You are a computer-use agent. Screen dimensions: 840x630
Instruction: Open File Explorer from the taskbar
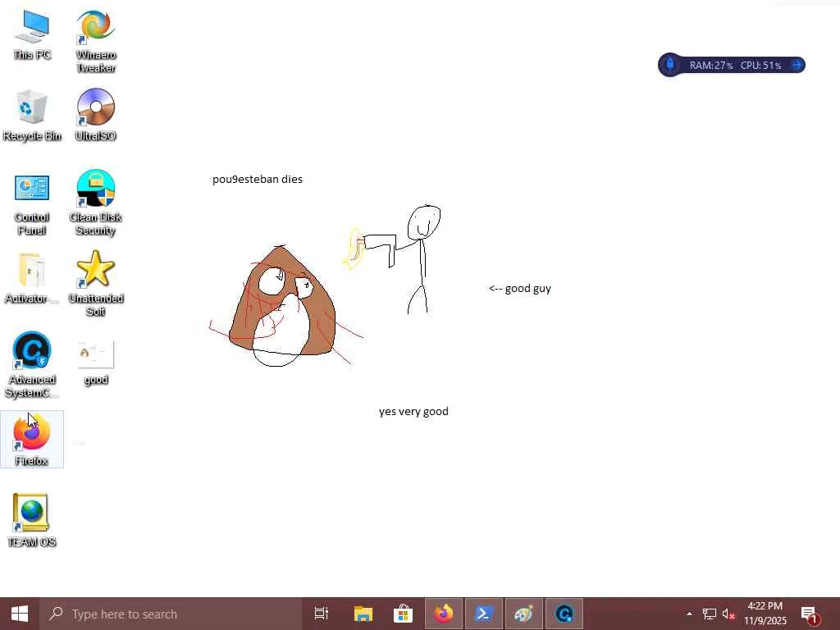pyautogui.click(x=363, y=614)
